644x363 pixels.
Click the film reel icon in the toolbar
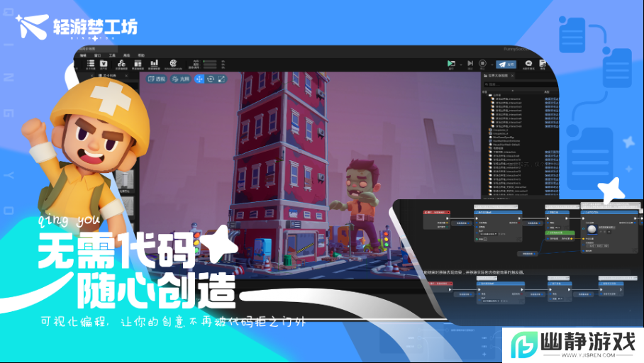(x=172, y=64)
